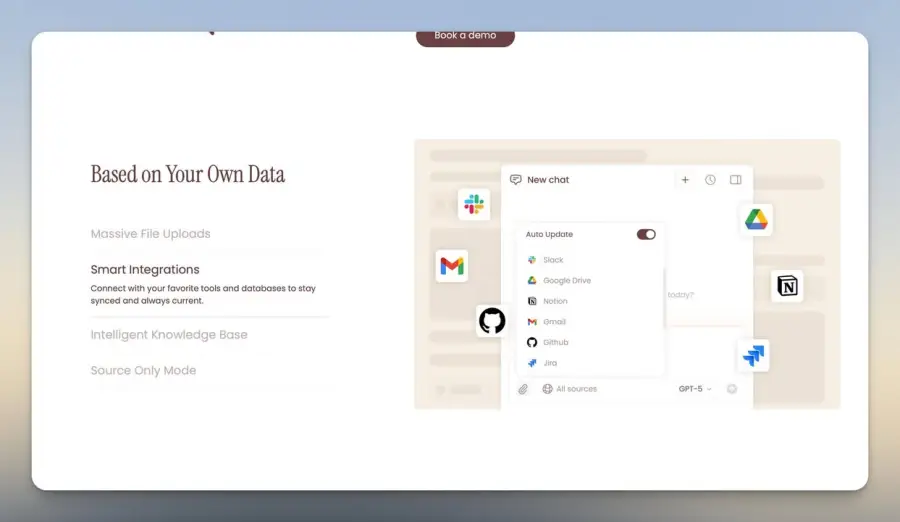This screenshot has height=522, width=900.
Task: Click the floating Gmail logo tile
Action: (452, 266)
